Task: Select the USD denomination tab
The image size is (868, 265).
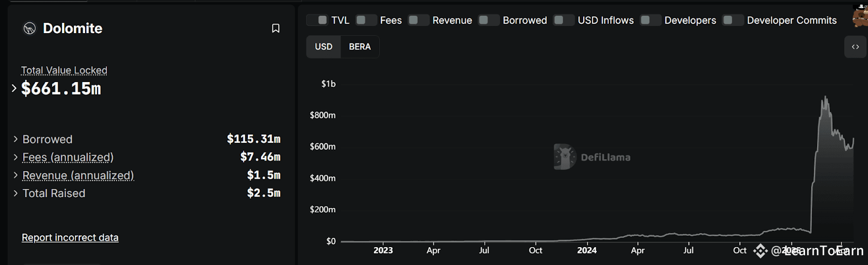Action: [x=323, y=47]
